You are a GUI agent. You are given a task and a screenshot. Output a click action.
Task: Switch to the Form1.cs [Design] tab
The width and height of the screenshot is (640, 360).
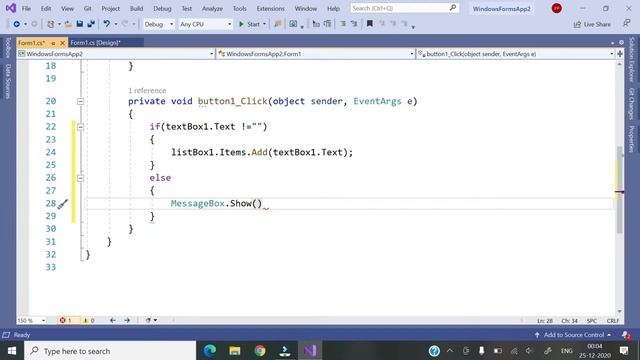(96, 43)
